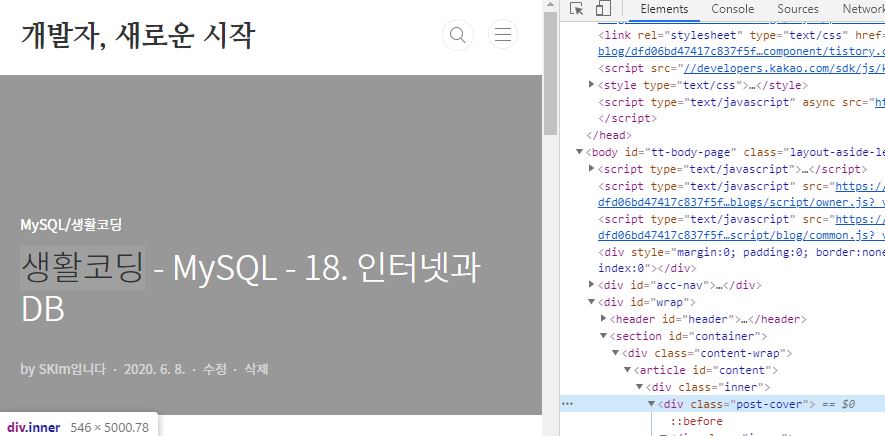Open the MySQL/생활코딩 category link
Screen dimensions: 885x436
[x=71, y=225]
